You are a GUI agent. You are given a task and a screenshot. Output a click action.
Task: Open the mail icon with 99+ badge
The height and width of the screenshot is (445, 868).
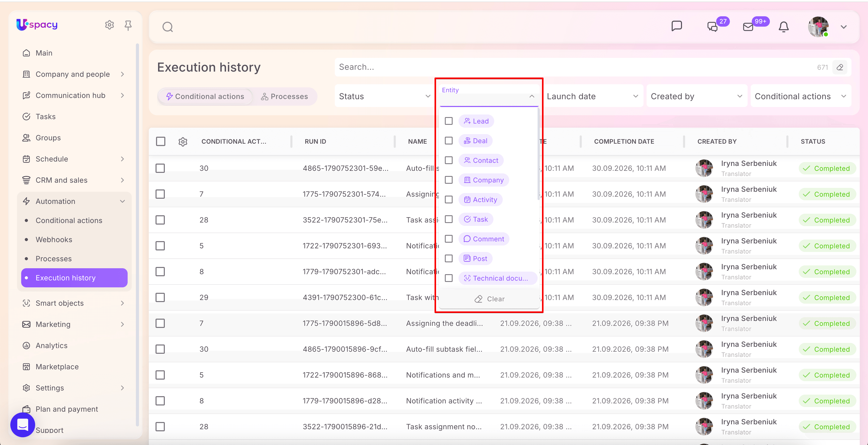coord(748,27)
